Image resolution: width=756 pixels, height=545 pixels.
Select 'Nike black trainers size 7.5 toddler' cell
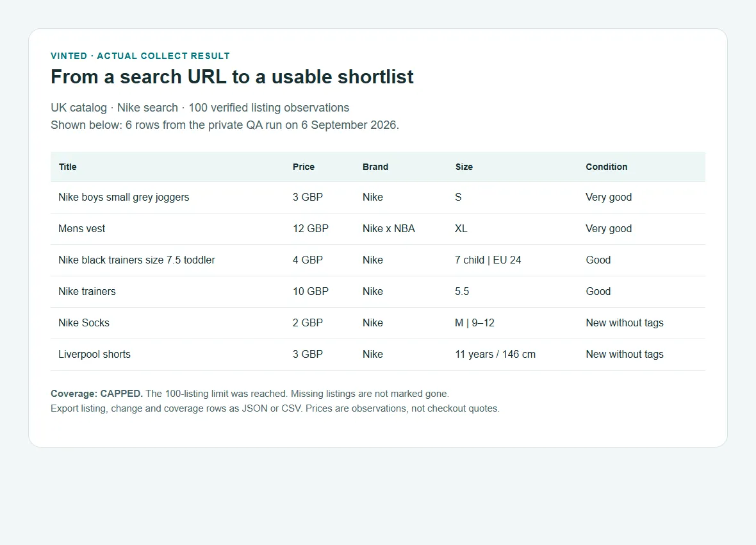[x=137, y=260]
